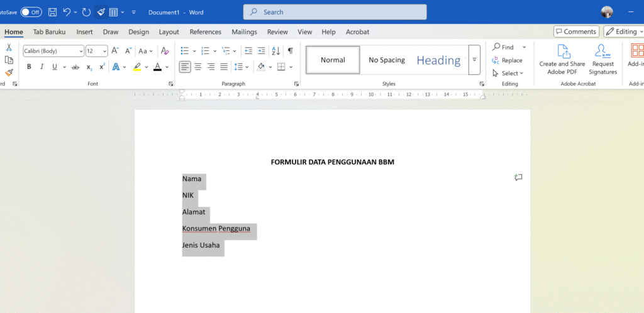Click the Text Effects glowing A icon
Viewport: 644px width, 313px height.
tap(116, 67)
